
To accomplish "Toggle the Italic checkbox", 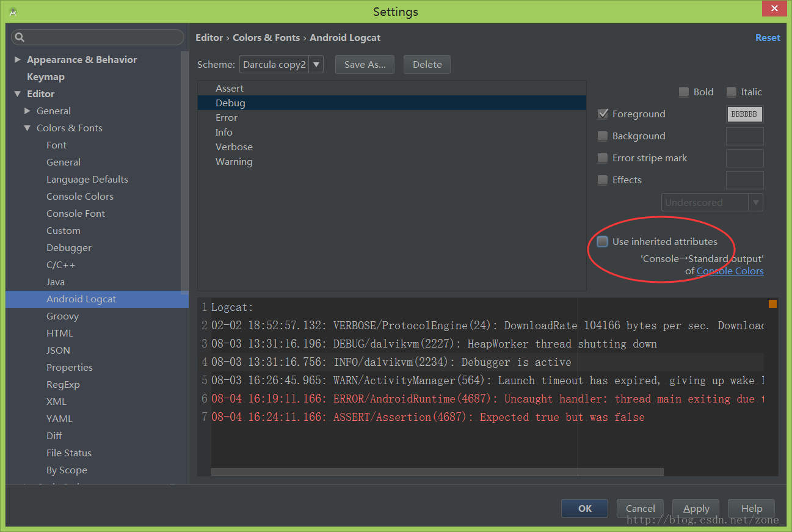I will (732, 92).
